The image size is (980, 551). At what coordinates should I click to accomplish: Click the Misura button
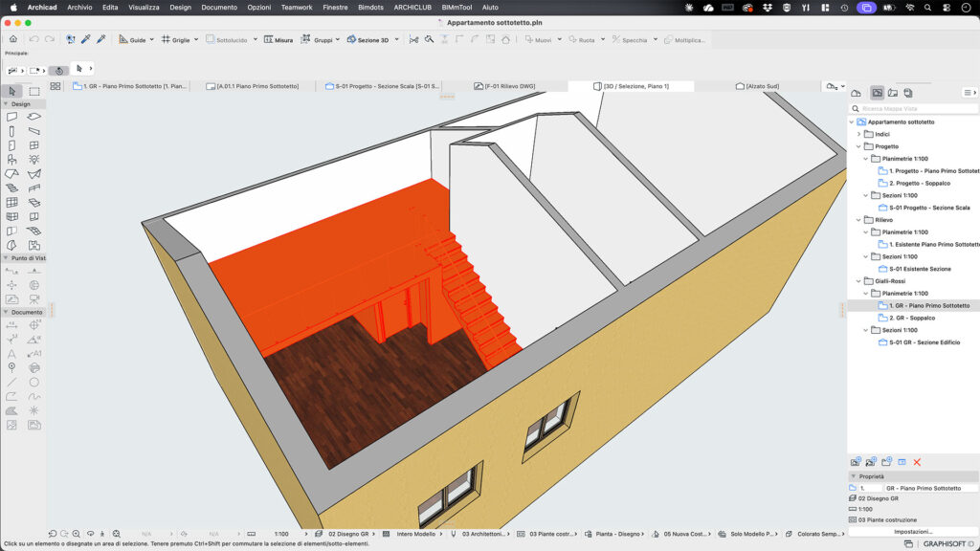click(278, 39)
